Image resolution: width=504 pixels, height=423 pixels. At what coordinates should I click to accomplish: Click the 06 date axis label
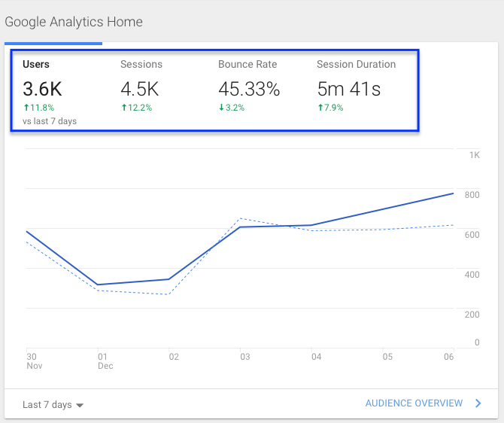[449, 357]
